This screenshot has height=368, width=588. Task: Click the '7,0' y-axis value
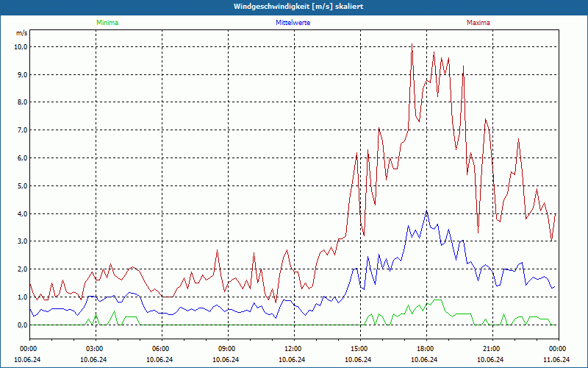click(22, 130)
